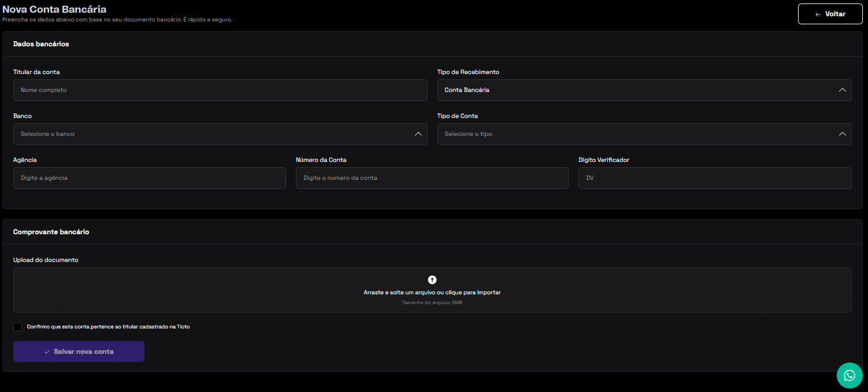868x392 pixels.
Task: Select the 'Digite o número da conta' field
Action: tap(432, 178)
